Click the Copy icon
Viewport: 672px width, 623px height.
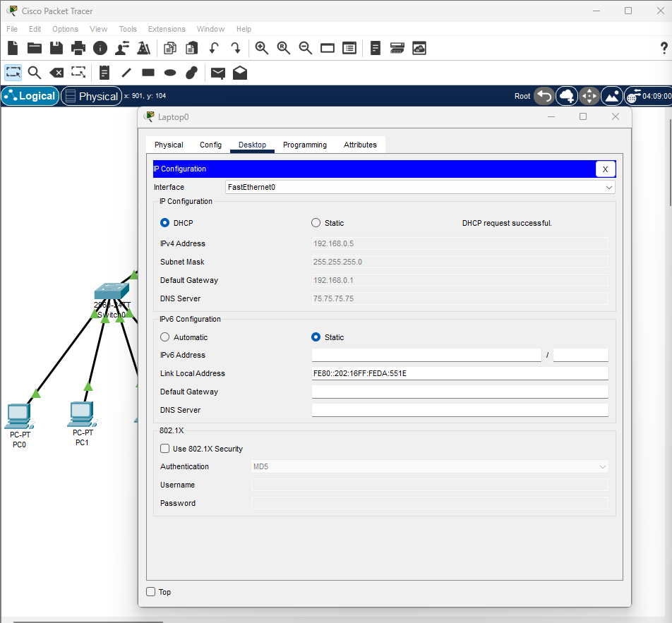point(170,48)
